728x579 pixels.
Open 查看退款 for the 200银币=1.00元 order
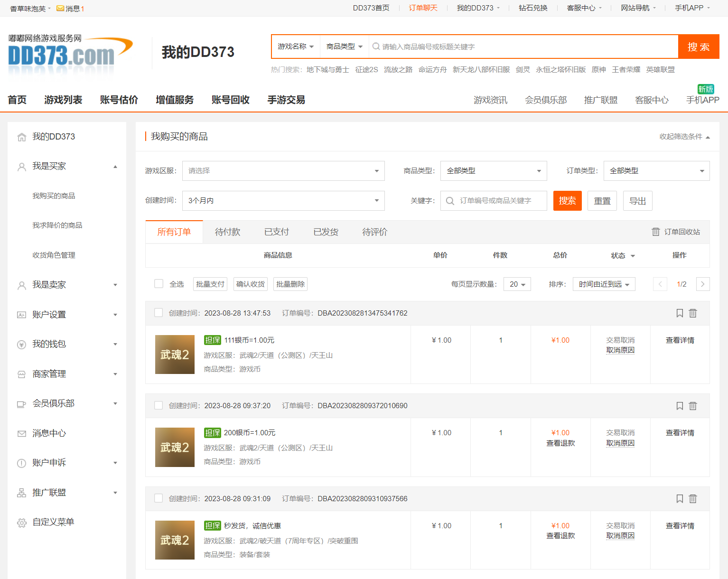click(x=560, y=443)
